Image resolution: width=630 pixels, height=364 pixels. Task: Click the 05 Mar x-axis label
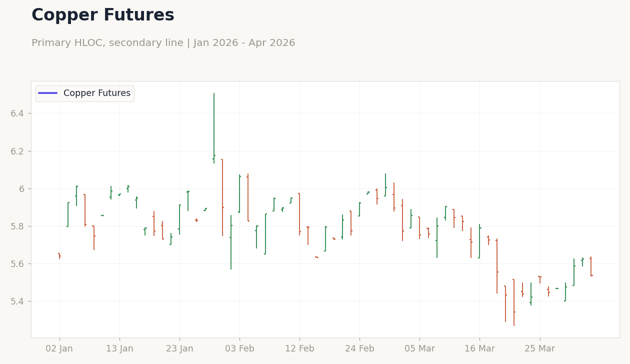click(x=419, y=349)
